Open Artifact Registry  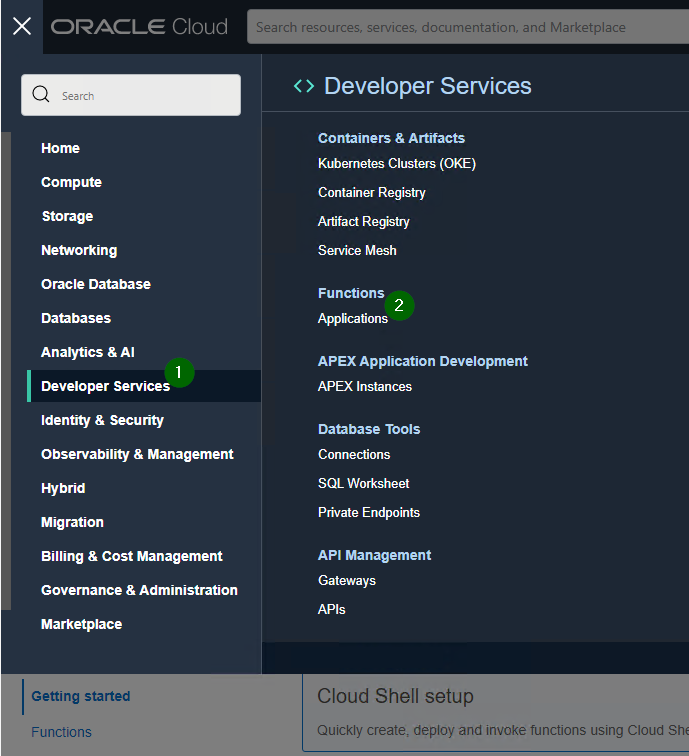(364, 221)
